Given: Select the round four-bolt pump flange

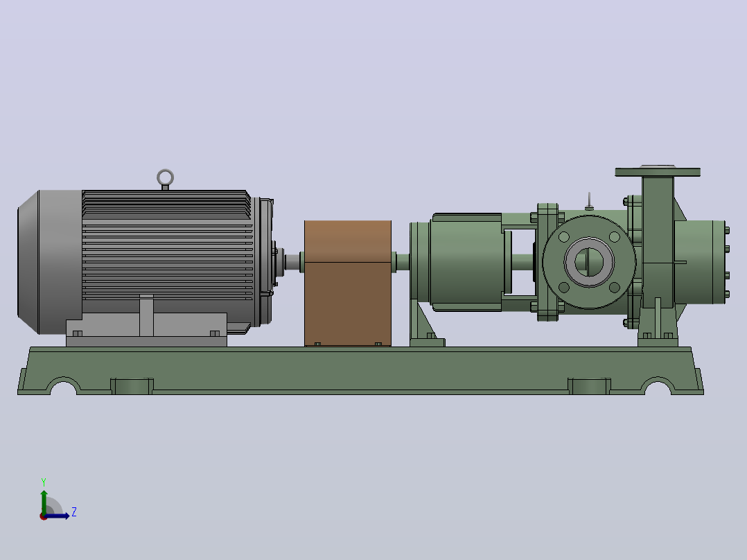Looking at the screenshot, I should 589,262.
